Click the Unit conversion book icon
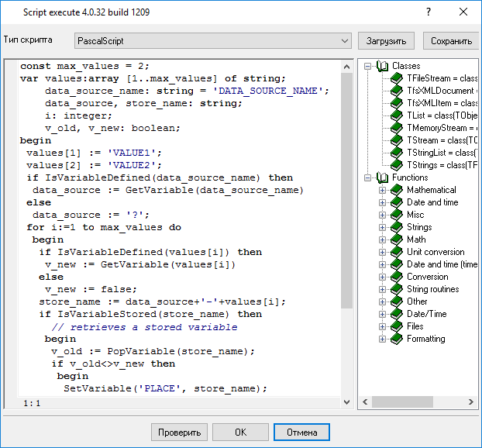This screenshot has width=482, height=448. click(x=396, y=252)
